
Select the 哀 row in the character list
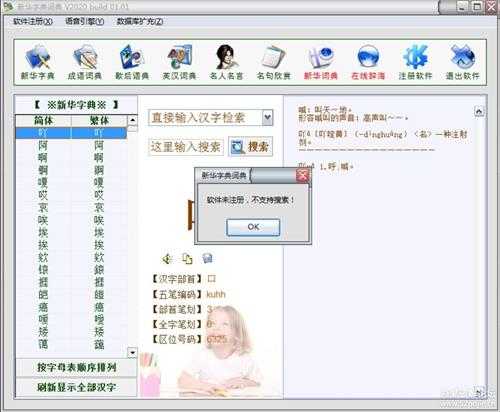71,207
